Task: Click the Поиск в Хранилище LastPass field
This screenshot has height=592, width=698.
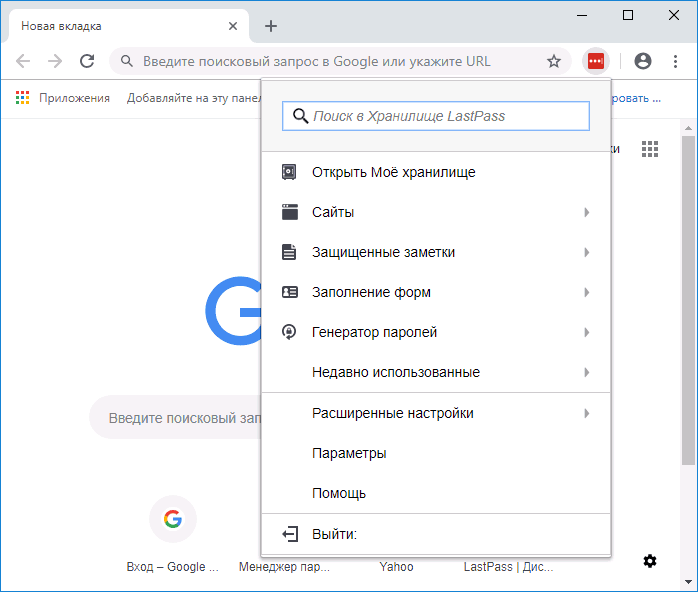Action: coord(436,116)
